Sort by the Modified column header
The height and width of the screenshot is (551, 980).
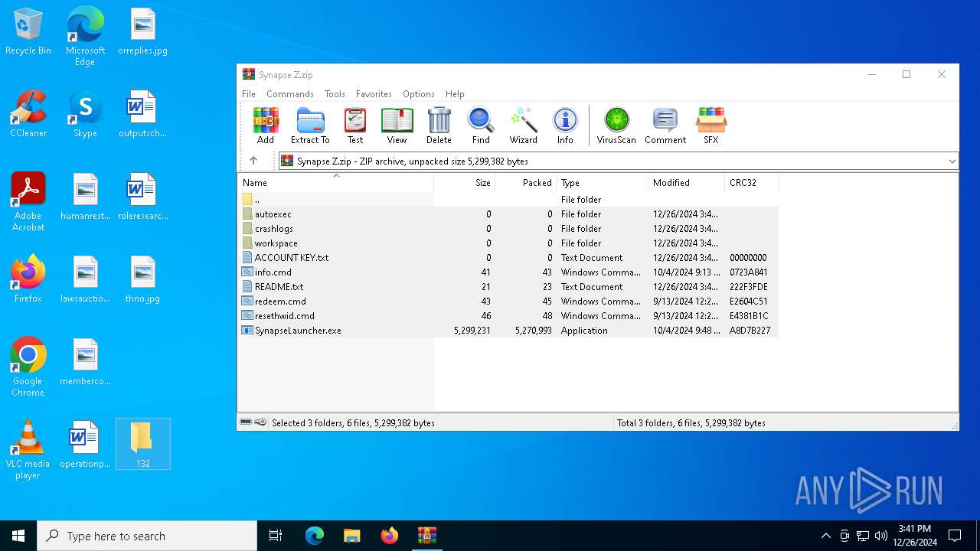(687, 183)
